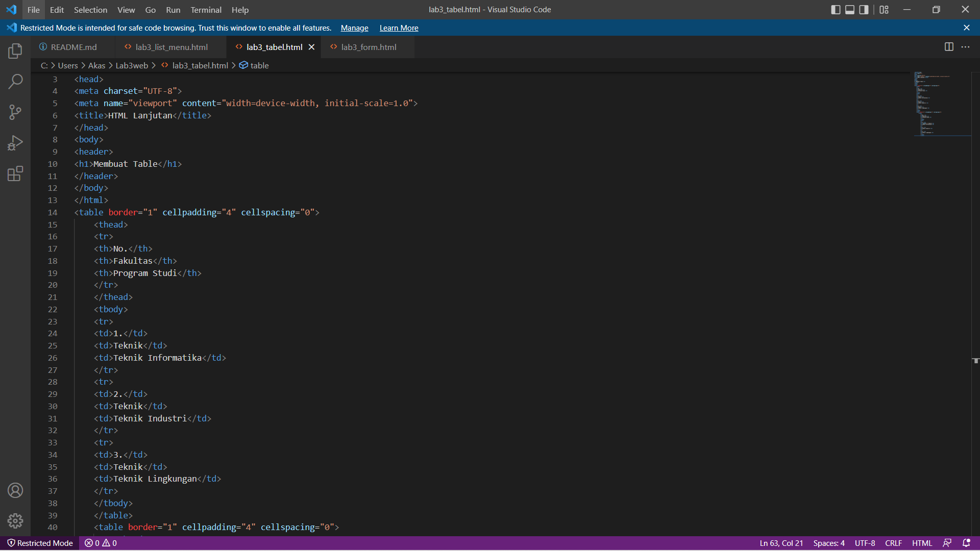
Task: Customize layout icon in title bar
Action: pyautogui.click(x=884, y=10)
